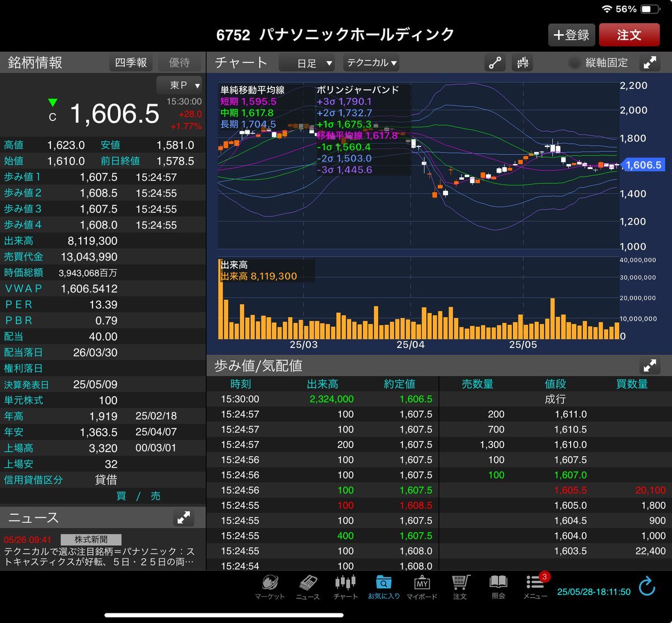The height and width of the screenshot is (623, 672).
Task: Tap the blue 1,606.5 price tag on chart axis
Action: pyautogui.click(x=643, y=165)
